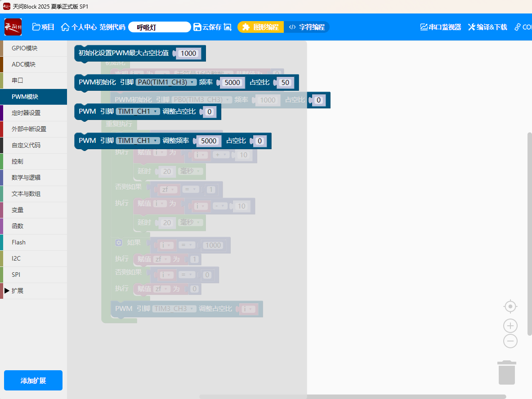Open PA0(TIM1_CH3) pin dropdown
Viewport: 532px width, 399px height.
(166, 82)
